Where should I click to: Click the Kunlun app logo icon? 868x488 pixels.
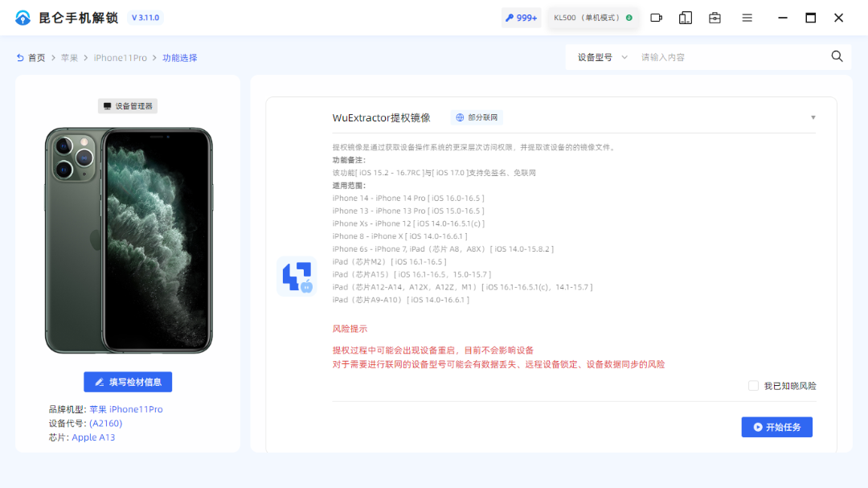tap(23, 18)
